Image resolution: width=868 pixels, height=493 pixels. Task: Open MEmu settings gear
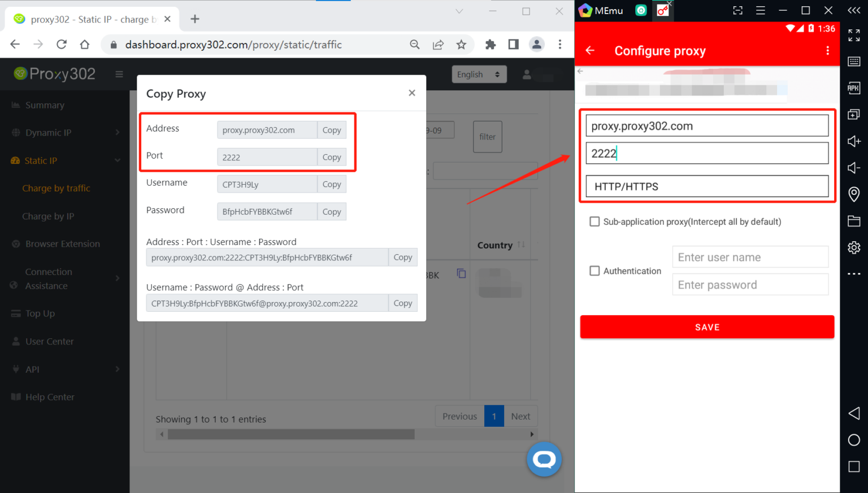[854, 247]
